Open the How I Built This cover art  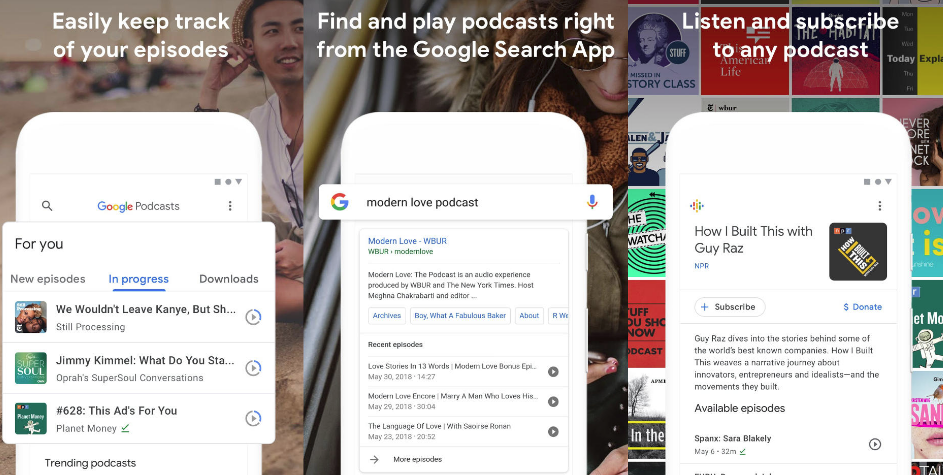(858, 251)
